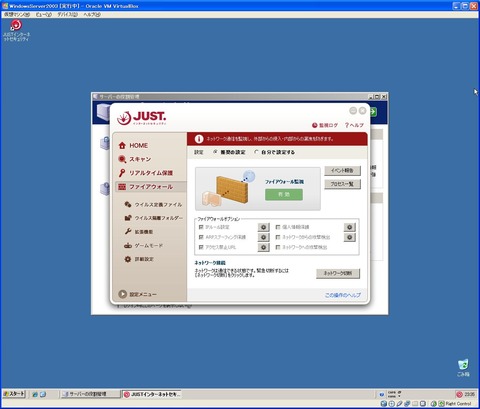Select the ファイアウォール sidebar item
Viewport: 480px width, 409px height.
(x=151, y=187)
